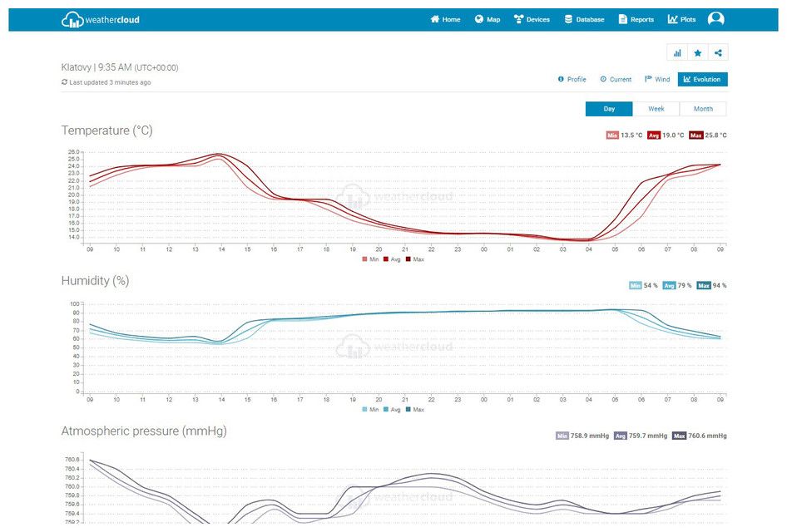Open the Wind tab

tap(657, 80)
